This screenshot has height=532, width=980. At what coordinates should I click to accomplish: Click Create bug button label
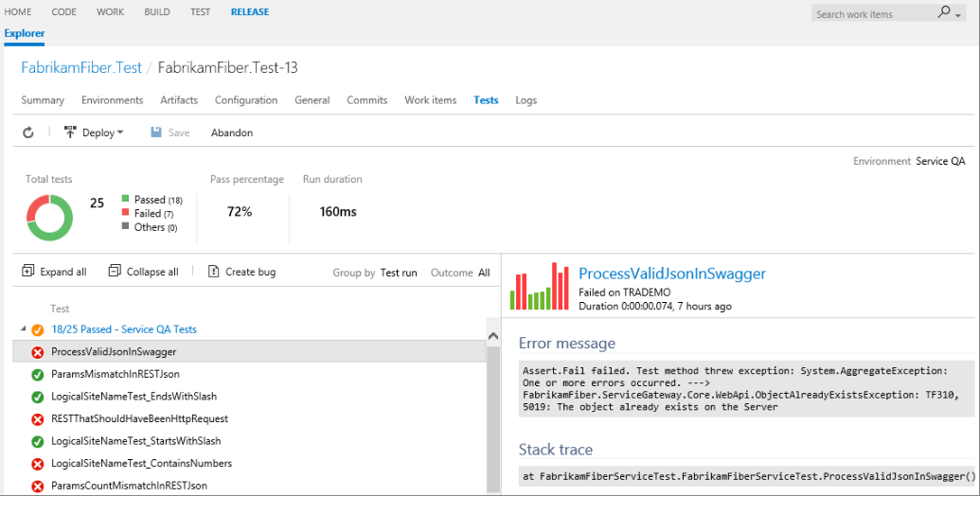250,272
